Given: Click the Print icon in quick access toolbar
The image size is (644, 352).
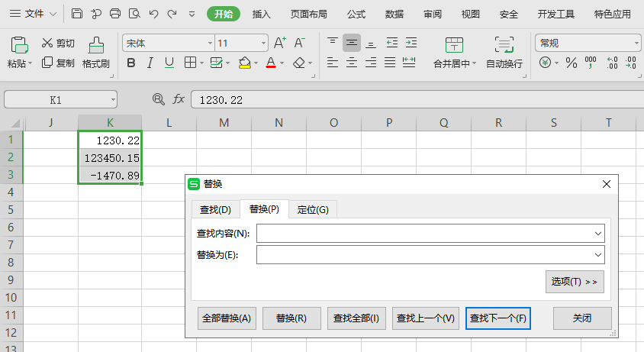Looking at the screenshot, I should 115,14.
